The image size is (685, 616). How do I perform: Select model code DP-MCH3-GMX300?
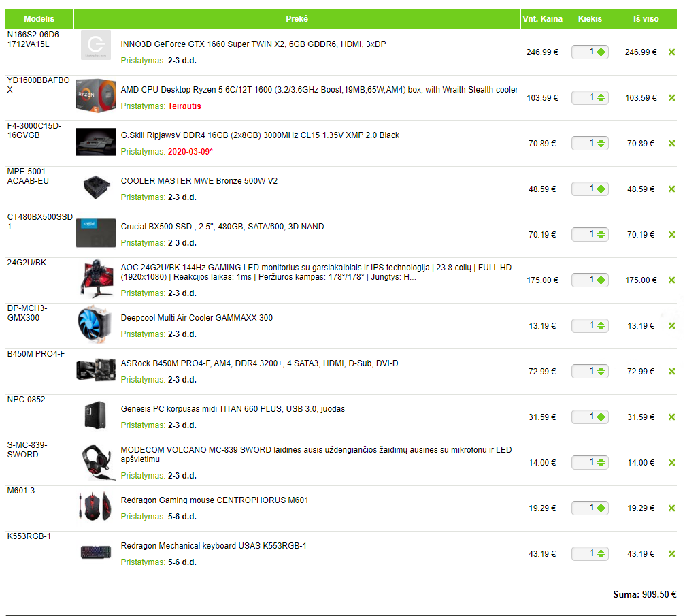pyautogui.click(x=27, y=313)
